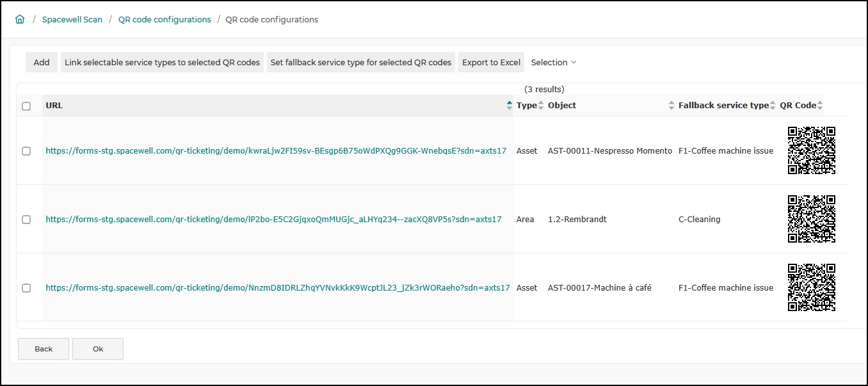Click the AST-00017-Machine à café object cell
The width and height of the screenshot is (868, 386).
[x=600, y=288]
